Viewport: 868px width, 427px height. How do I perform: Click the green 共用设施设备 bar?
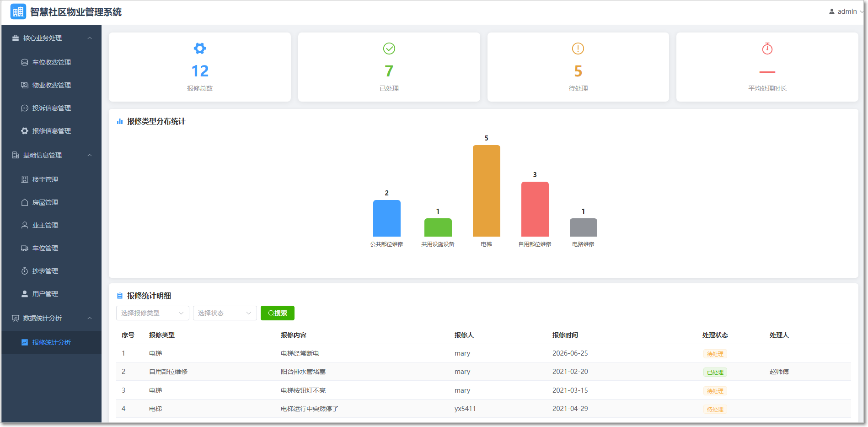tap(438, 227)
